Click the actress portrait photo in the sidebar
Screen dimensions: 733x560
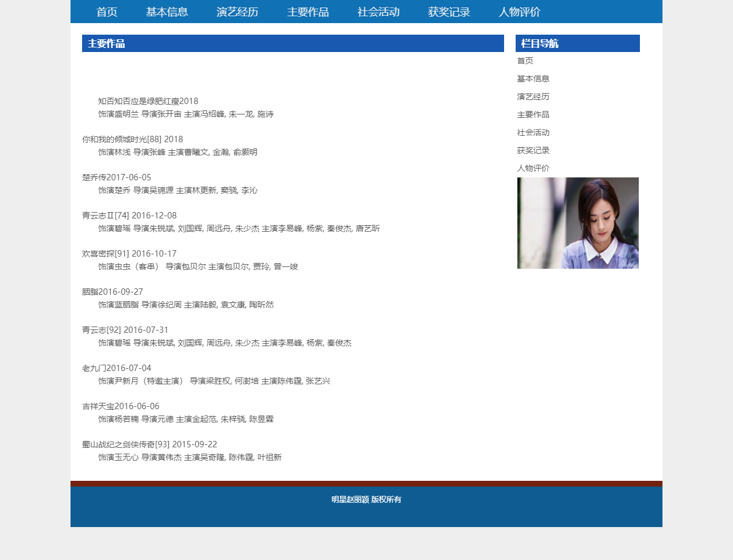click(x=578, y=223)
